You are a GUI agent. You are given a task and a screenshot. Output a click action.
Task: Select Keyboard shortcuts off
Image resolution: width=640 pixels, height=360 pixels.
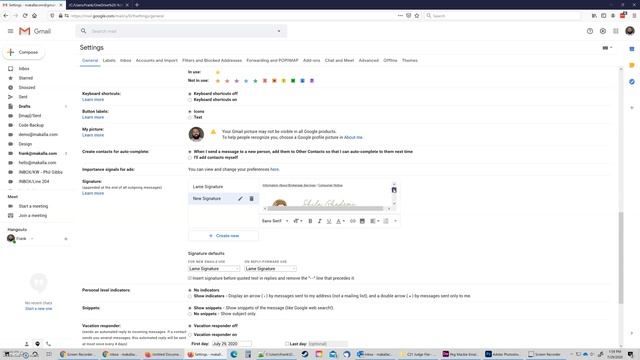click(190, 94)
